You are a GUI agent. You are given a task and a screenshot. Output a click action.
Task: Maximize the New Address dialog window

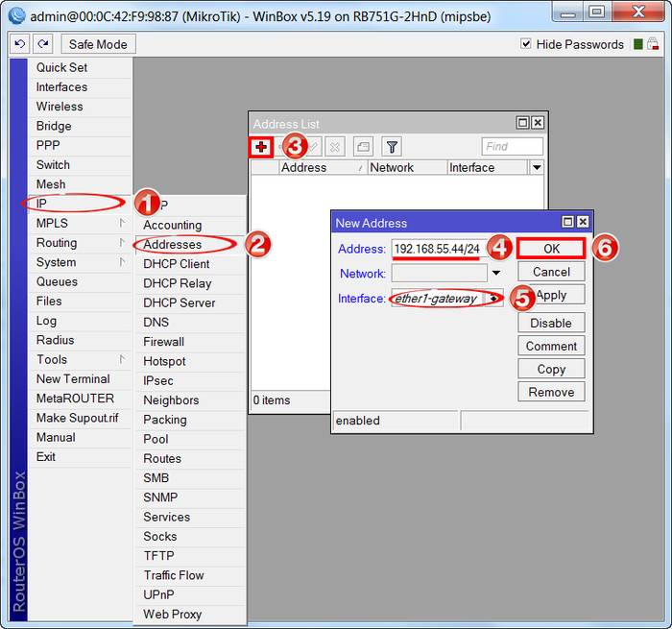pos(568,223)
